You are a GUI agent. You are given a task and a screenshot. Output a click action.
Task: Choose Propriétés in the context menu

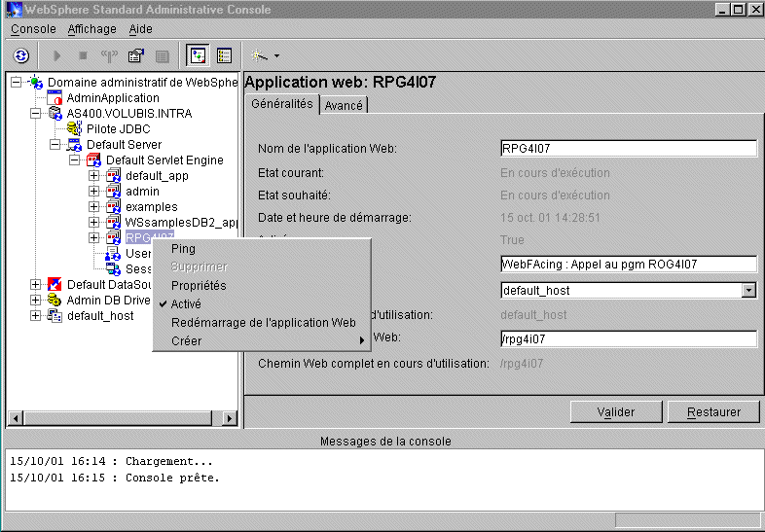click(262, 285)
